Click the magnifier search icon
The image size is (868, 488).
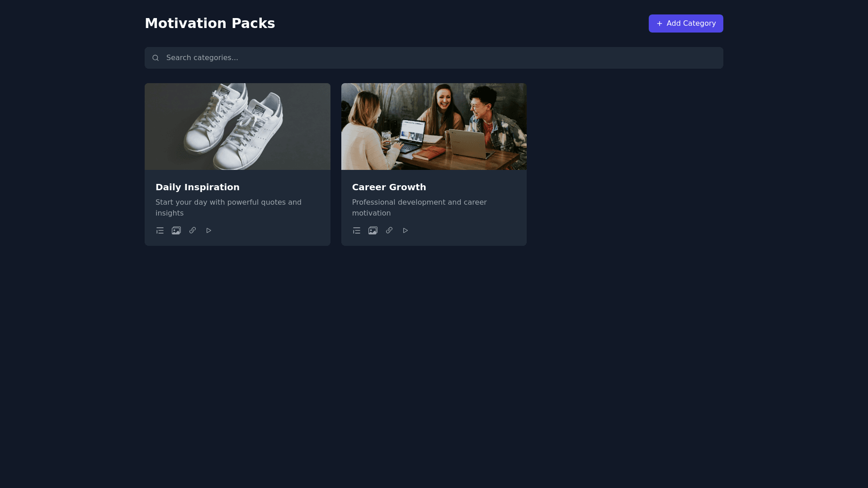(156, 58)
